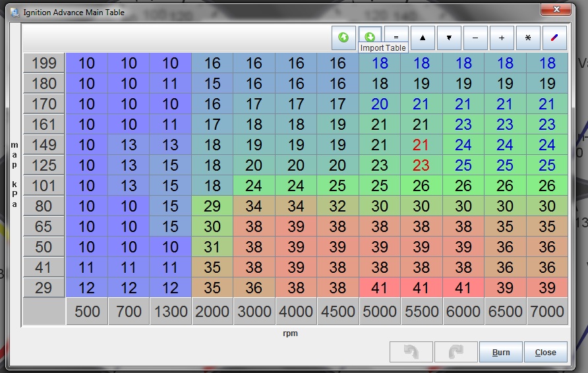Select the 125 kPa row header
Viewport: 588px width, 373px height.
pos(44,165)
